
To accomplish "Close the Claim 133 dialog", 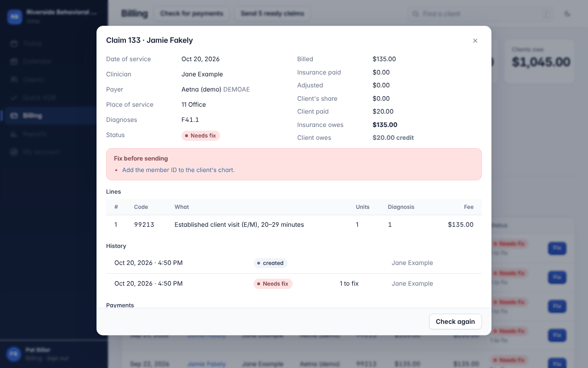I will tap(475, 40).
